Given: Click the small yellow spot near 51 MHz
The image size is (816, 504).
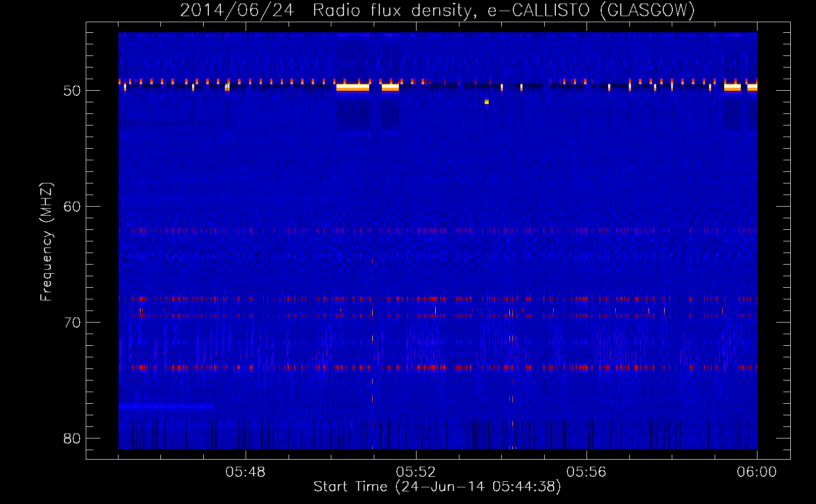Looking at the screenshot, I should [487, 102].
